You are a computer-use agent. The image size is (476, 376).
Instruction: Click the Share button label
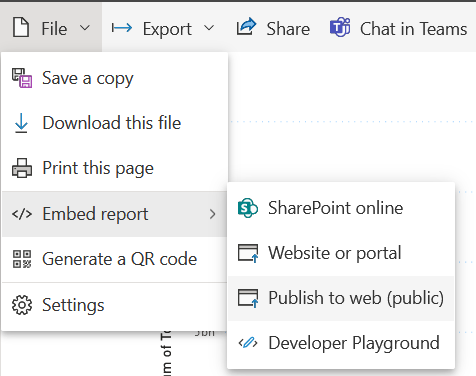[x=288, y=29]
